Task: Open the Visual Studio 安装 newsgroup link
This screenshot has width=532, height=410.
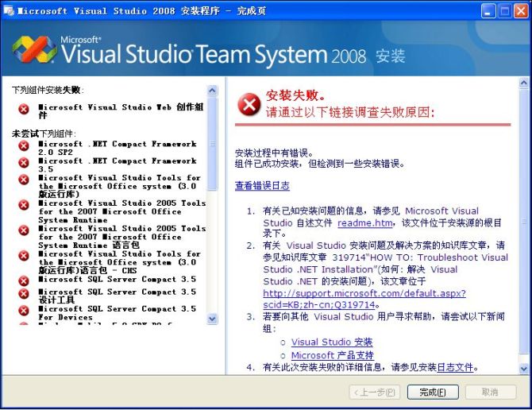Action: (332, 342)
